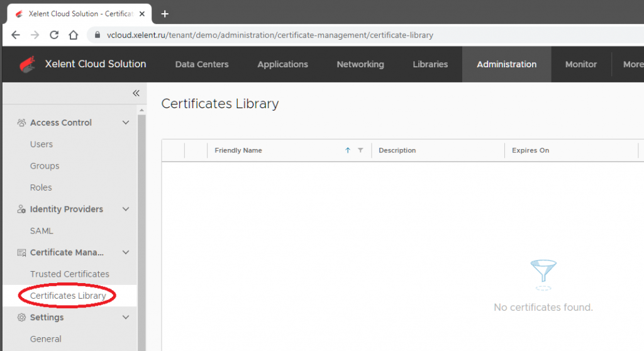Open a new browser tab with plus
This screenshot has height=351, width=644.
(x=165, y=14)
